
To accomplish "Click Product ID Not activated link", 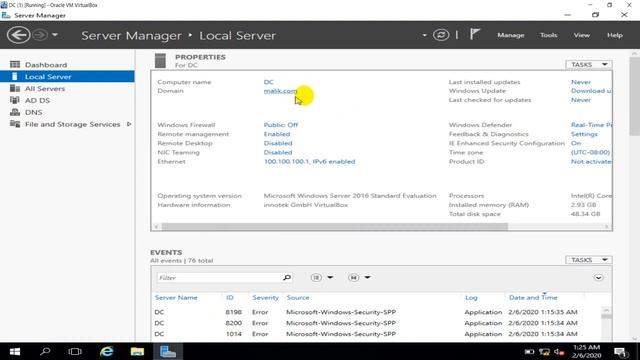I will (591, 162).
